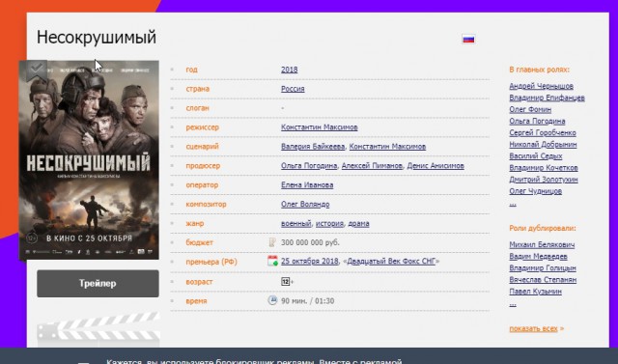Open actor Василий Седых link

(x=536, y=156)
